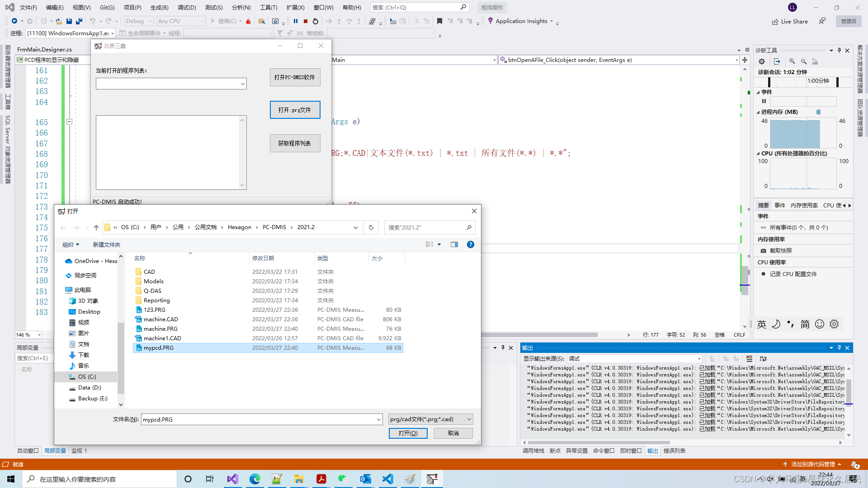Expand the current open programs combo box
The width and height of the screenshot is (868, 488).
[242, 84]
